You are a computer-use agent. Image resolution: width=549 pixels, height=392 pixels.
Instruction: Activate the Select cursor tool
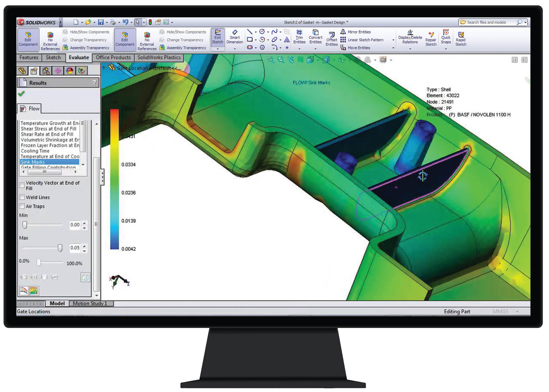pos(138,22)
